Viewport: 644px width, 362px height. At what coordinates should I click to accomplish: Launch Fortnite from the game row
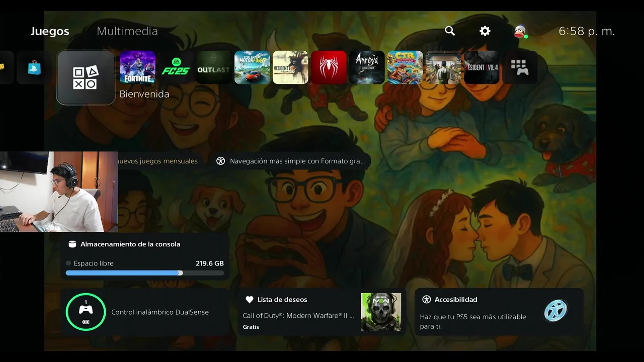click(x=137, y=67)
